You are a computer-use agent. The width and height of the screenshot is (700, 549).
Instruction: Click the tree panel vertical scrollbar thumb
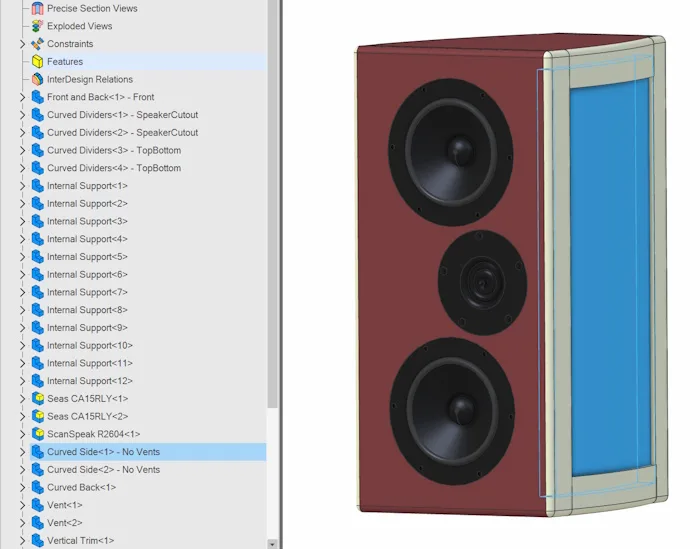272,203
